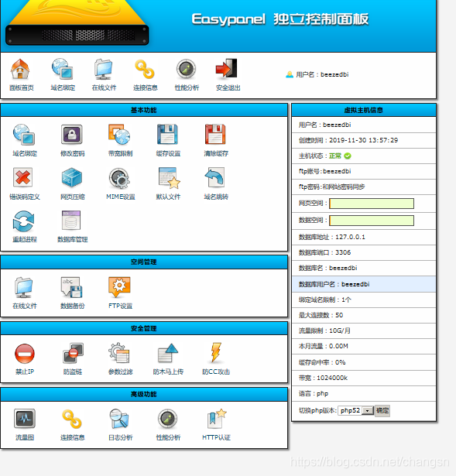Open 域名跳转 arrow icon

point(215,177)
